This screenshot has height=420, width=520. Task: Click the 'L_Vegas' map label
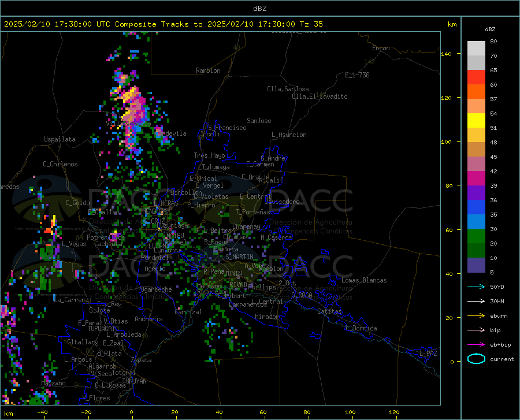click(74, 244)
